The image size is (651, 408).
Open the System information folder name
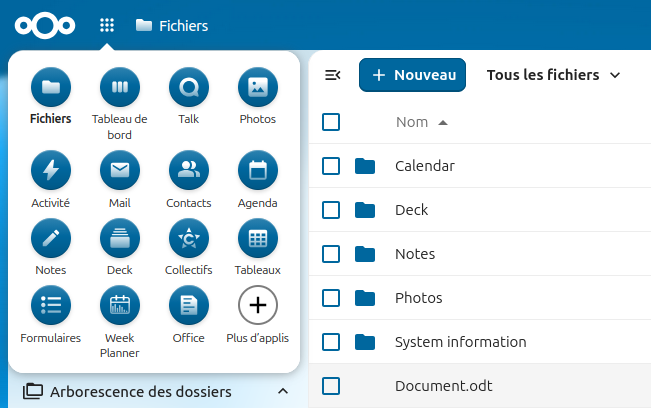click(460, 342)
